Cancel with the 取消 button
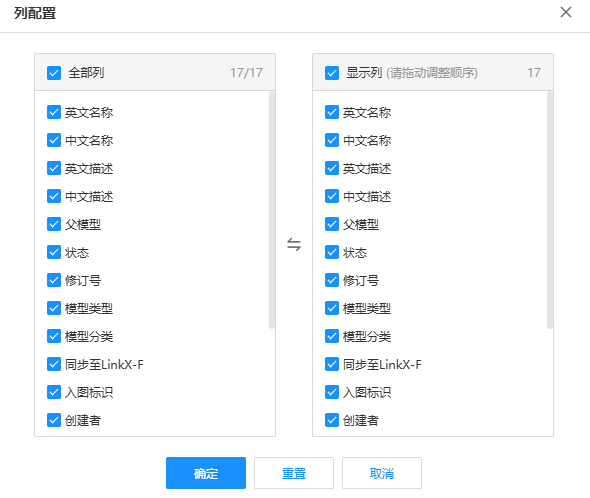 click(x=382, y=473)
